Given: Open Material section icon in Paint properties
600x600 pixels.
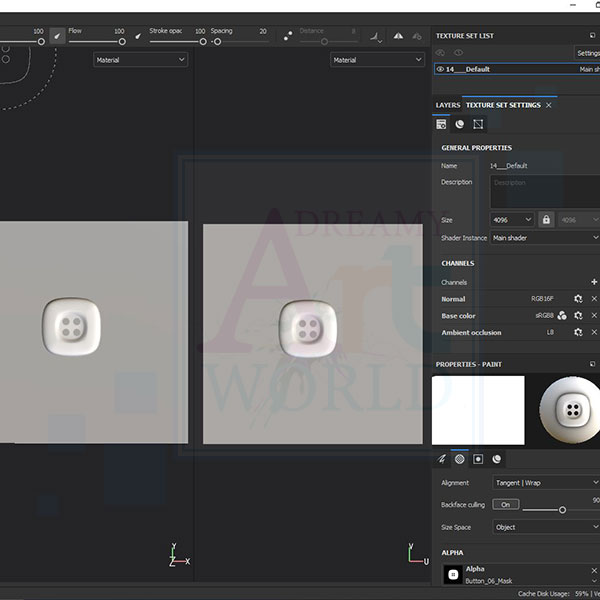Looking at the screenshot, I should pyautogui.click(x=497, y=459).
